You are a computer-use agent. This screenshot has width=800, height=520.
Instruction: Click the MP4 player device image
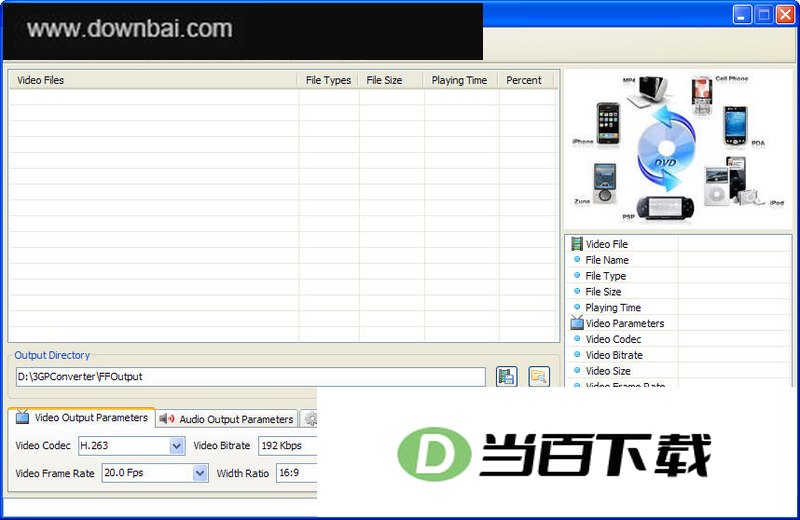click(649, 91)
